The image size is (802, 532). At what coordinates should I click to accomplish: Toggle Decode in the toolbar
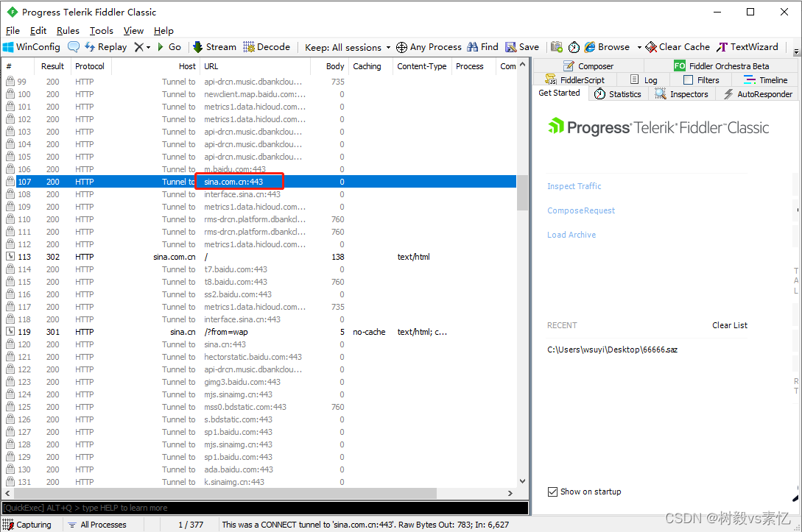click(x=267, y=47)
